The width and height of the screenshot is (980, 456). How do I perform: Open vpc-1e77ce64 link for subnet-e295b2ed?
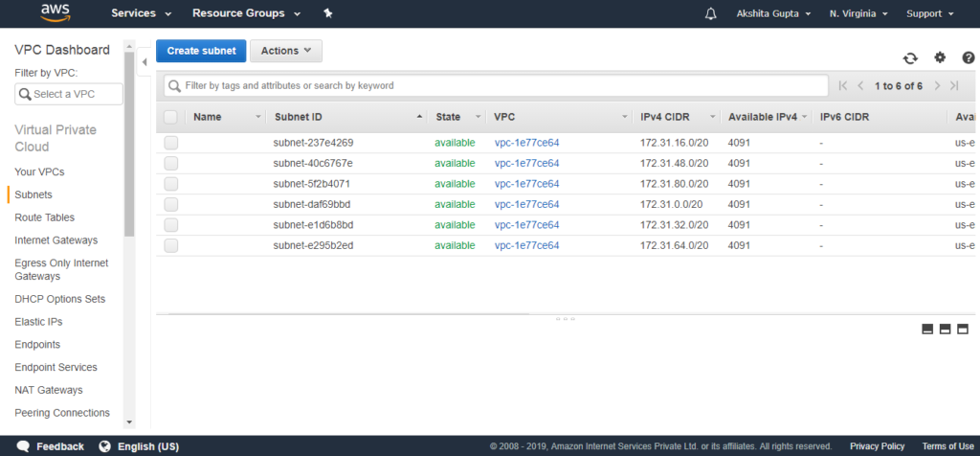(x=527, y=245)
